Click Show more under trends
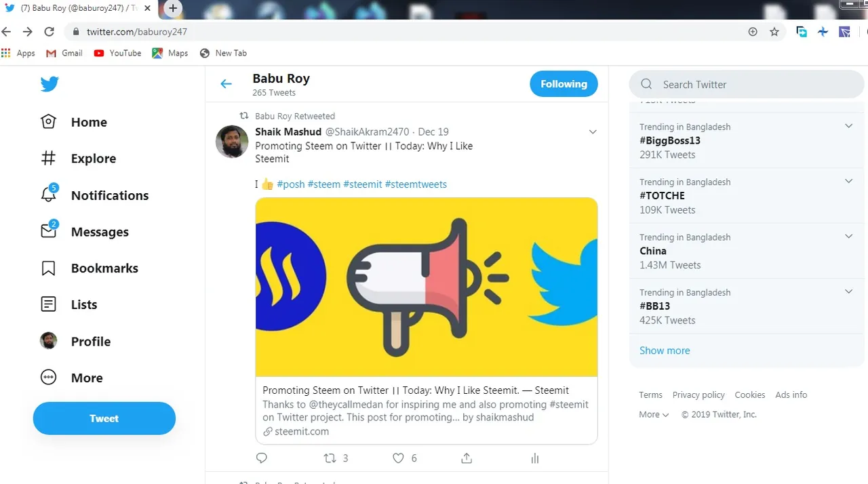868x484 pixels. 665,350
